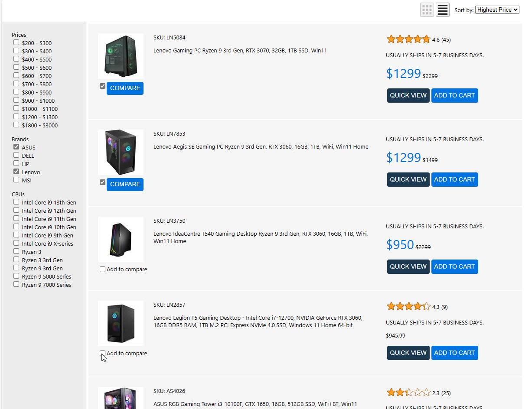Open the Sort by dropdown
This screenshot has height=409, width=532.
497,10
